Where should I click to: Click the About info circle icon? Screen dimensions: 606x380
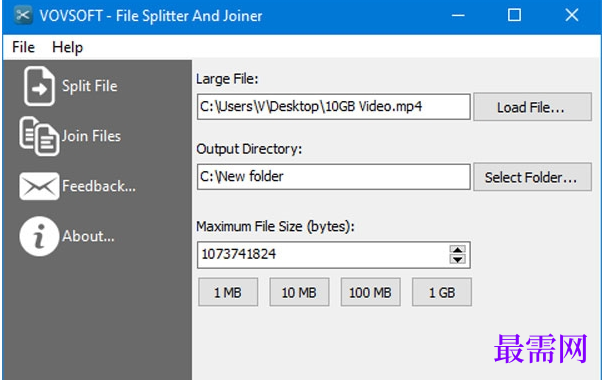click(x=39, y=236)
